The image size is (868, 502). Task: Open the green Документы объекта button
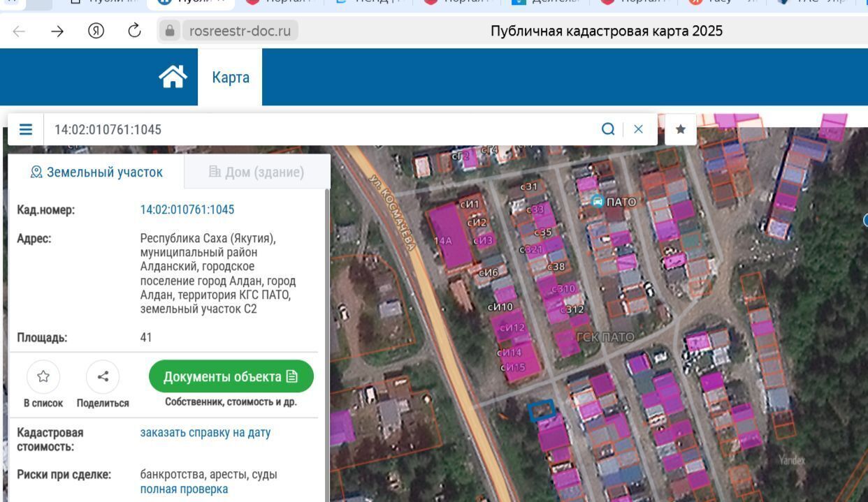pyautogui.click(x=231, y=377)
